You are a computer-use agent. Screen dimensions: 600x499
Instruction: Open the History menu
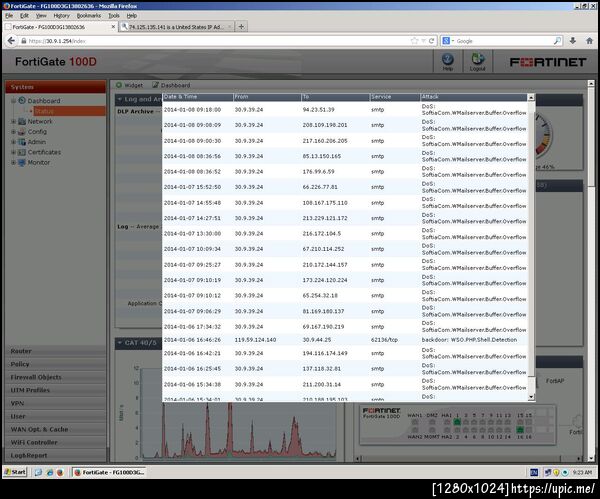point(61,16)
